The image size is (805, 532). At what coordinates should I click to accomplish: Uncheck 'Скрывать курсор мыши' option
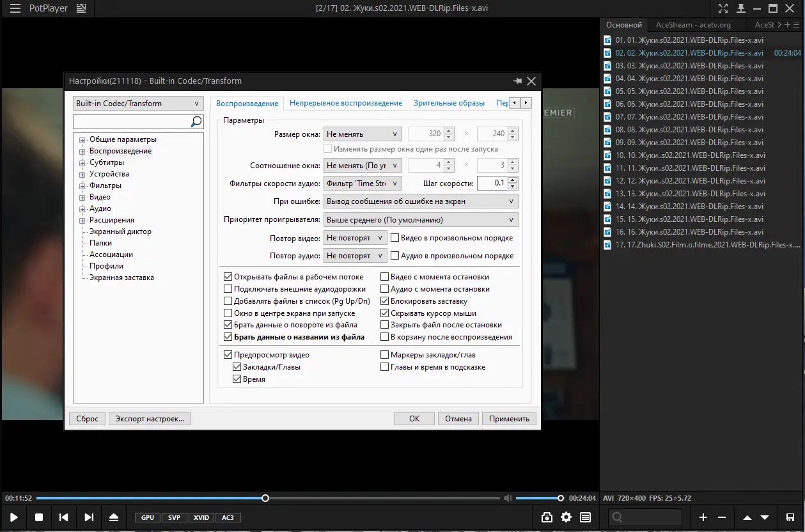pos(385,313)
